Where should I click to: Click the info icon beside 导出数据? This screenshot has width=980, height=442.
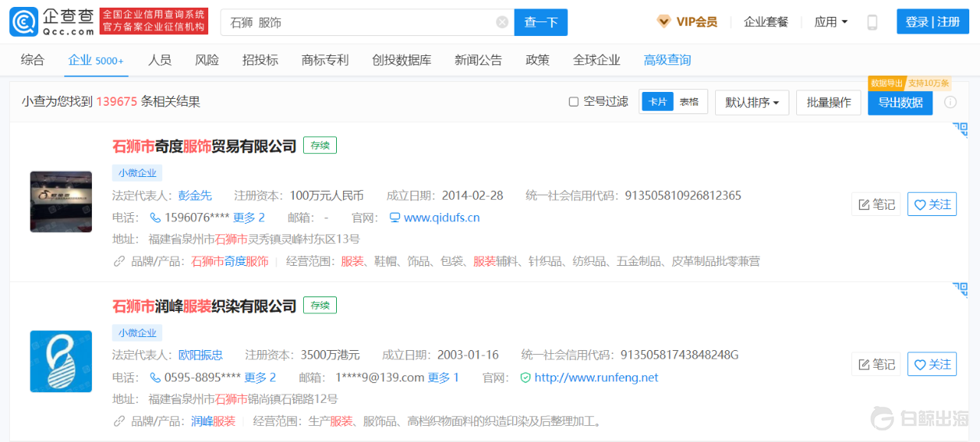tap(950, 103)
